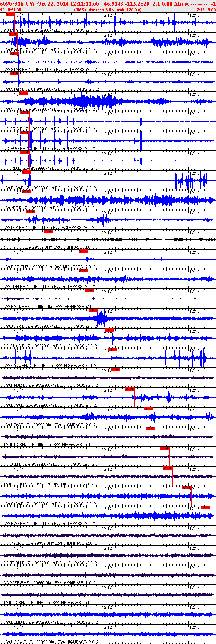Select the pick flag on the UW SMW trace

pos(187,488)
